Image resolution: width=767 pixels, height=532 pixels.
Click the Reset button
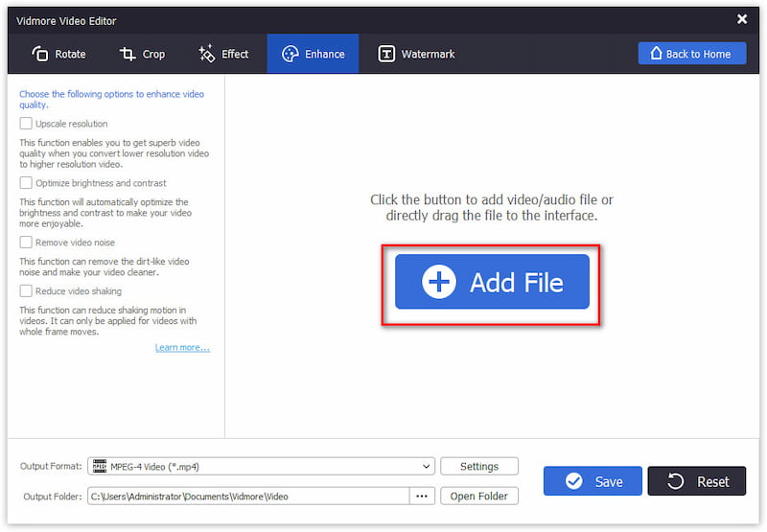(x=696, y=481)
